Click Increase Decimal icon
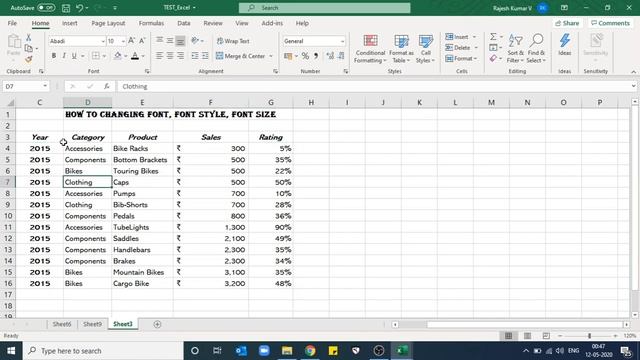Screen dimensions: 640x360 330,56
